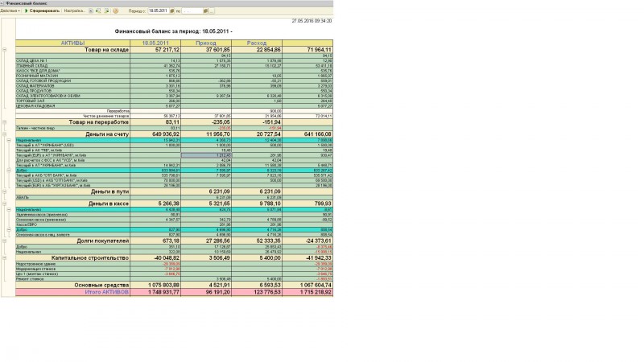644x362 pixels.
Task: Collapse the Деньги на счету group
Action: click(x=5, y=134)
